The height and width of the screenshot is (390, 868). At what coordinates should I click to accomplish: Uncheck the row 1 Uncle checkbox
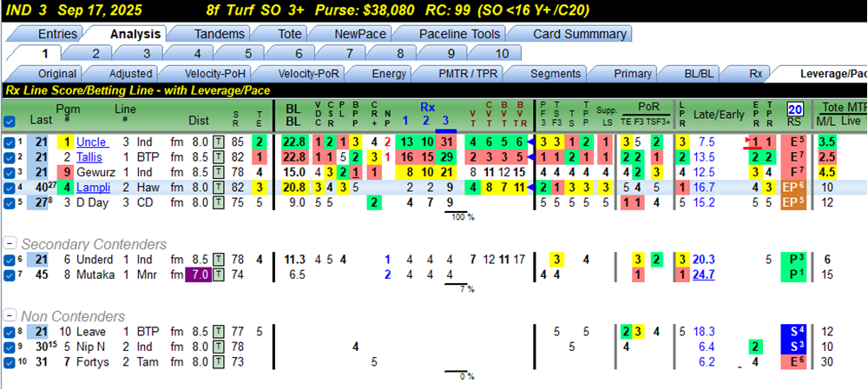coord(9,142)
